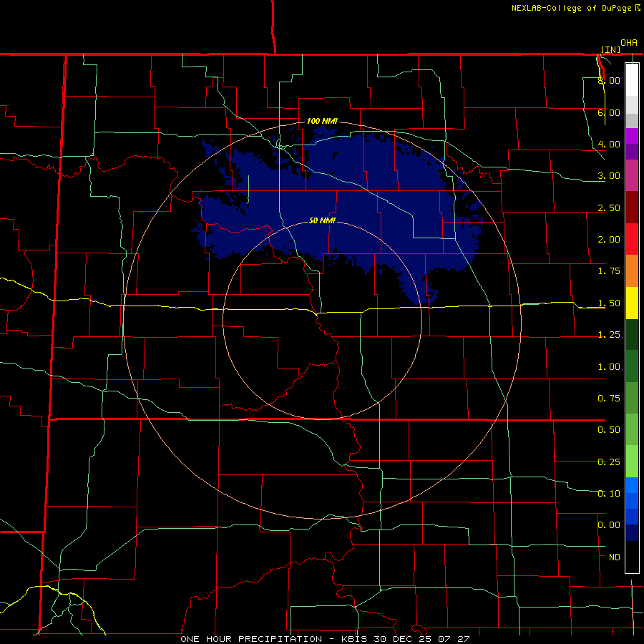The height and width of the screenshot is (644, 644).
Task: Select the 0.50 legend value
Action: 609,430
